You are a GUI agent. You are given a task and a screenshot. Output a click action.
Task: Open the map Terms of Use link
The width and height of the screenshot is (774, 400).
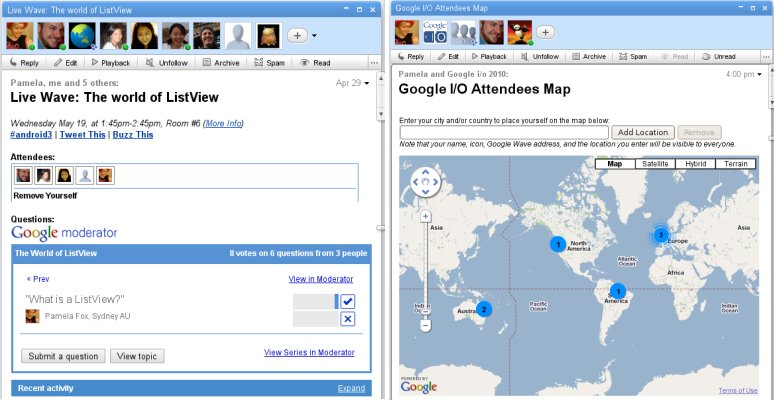pyautogui.click(x=737, y=390)
